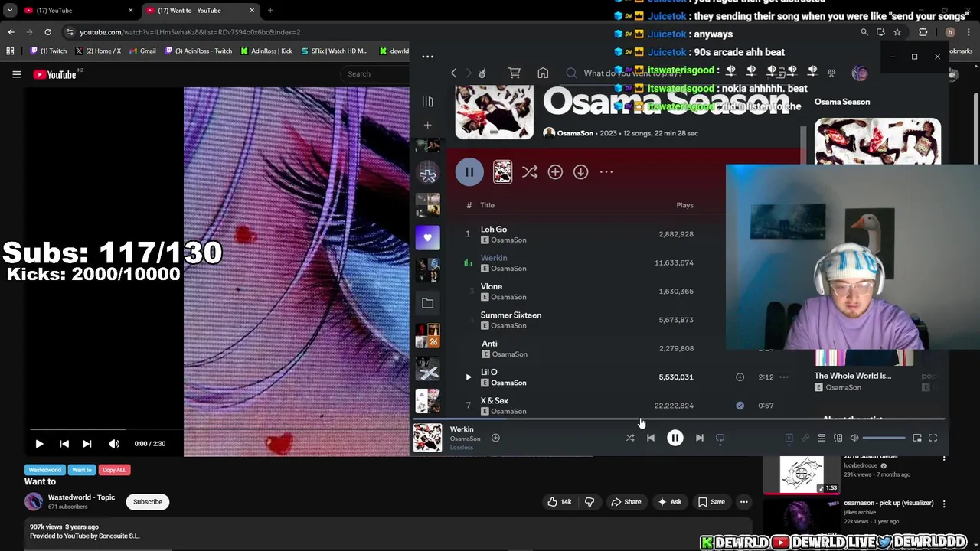
Task: Add Osama Season to Your Library
Action: tap(555, 172)
